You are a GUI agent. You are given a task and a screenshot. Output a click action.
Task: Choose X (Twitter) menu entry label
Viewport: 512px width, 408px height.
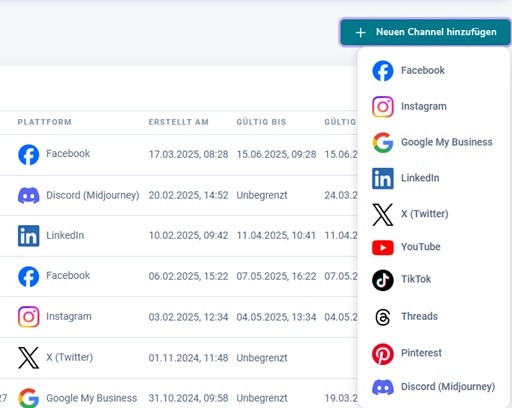click(425, 214)
